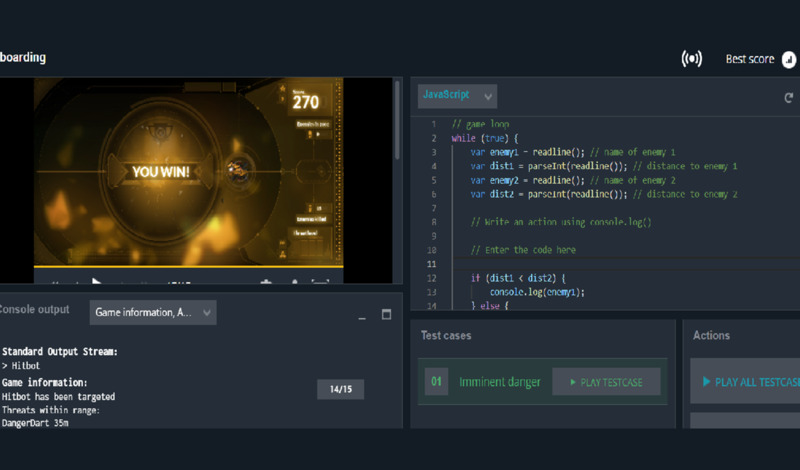Image resolution: width=800 pixels, height=470 pixels.
Task: Click the Best score label
Action: tap(749, 59)
